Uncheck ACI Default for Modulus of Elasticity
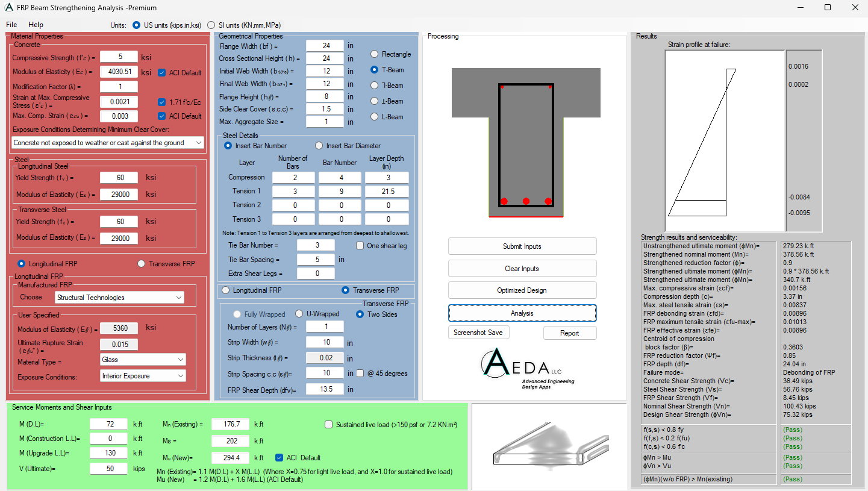This screenshot has height=491, width=868. click(x=162, y=73)
